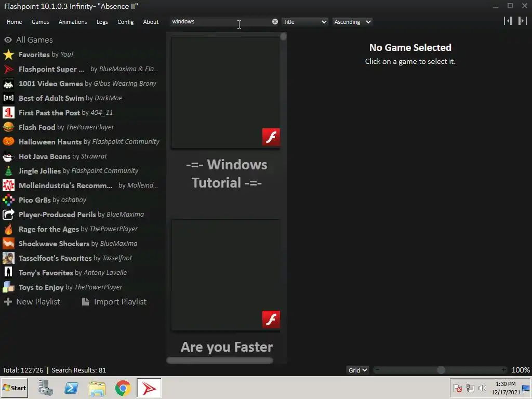This screenshot has height=399, width=532.
Task: Select the Windows Tutorial game thumbnail
Action: (x=225, y=92)
